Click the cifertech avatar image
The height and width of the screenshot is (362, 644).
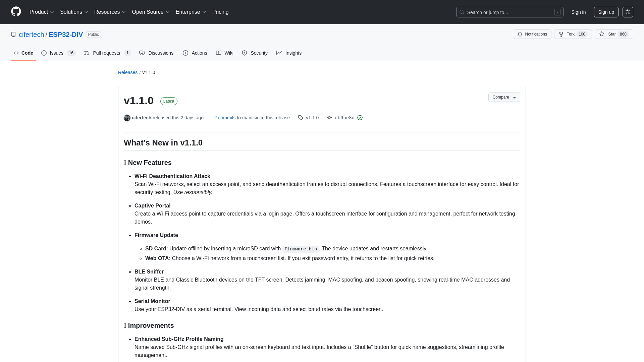pyautogui.click(x=127, y=118)
